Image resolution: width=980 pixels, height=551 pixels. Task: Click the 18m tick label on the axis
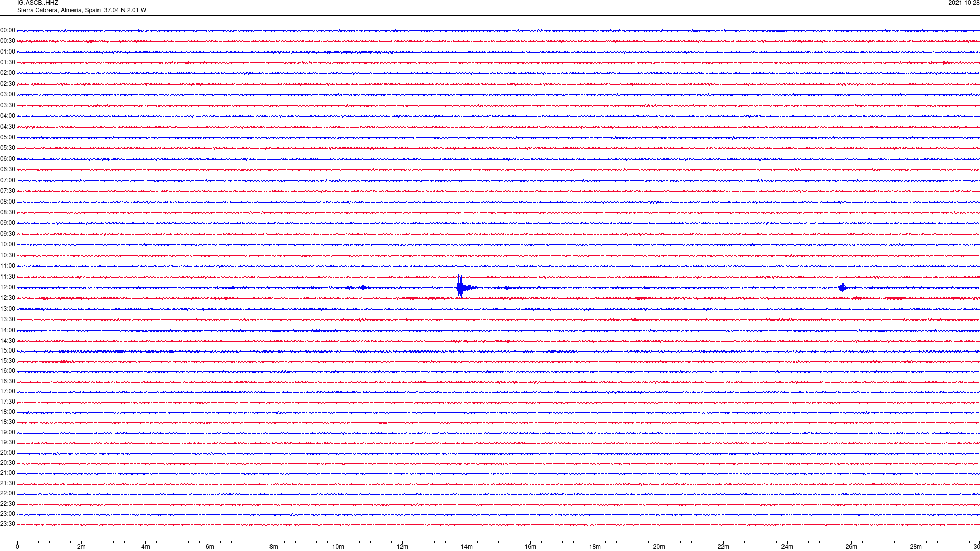595,547
